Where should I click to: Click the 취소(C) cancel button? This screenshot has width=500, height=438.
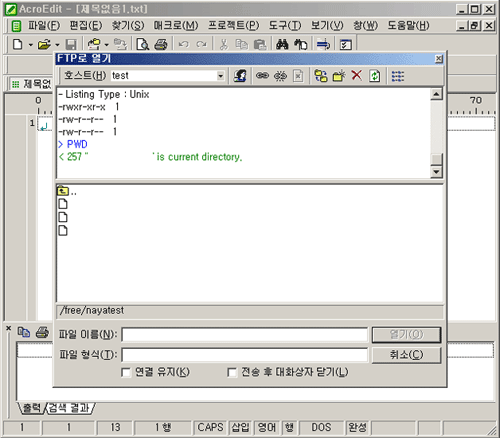click(406, 355)
